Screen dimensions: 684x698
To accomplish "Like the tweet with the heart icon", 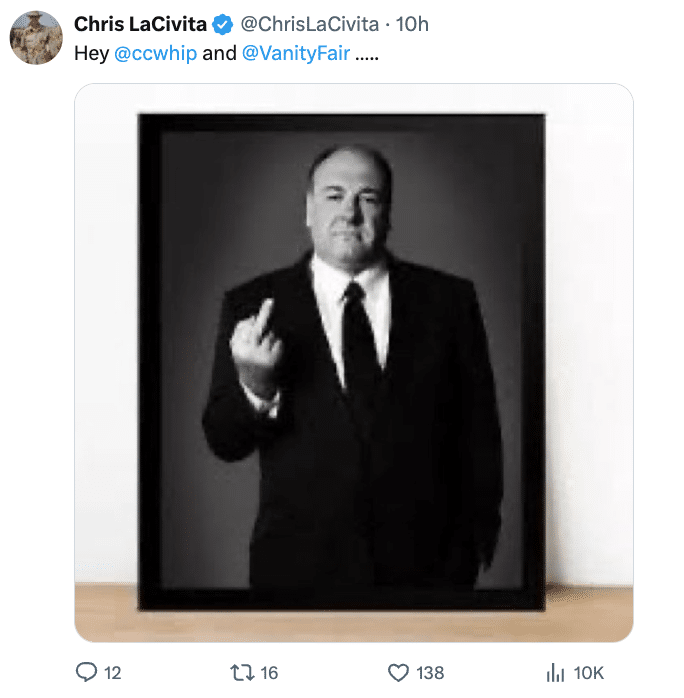I will [398, 672].
